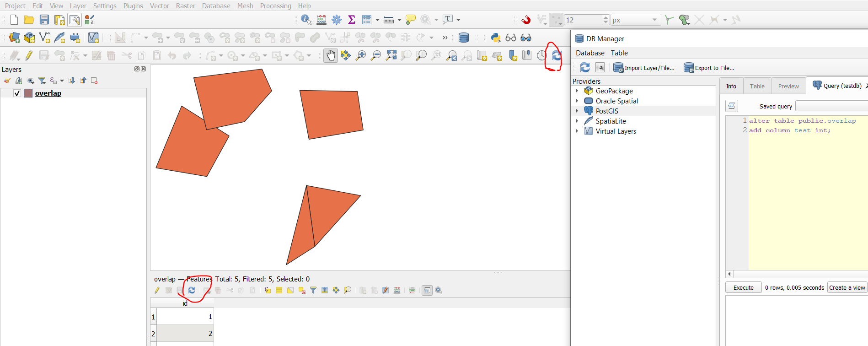
Task: Zoom to last extent
Action: coord(451,55)
